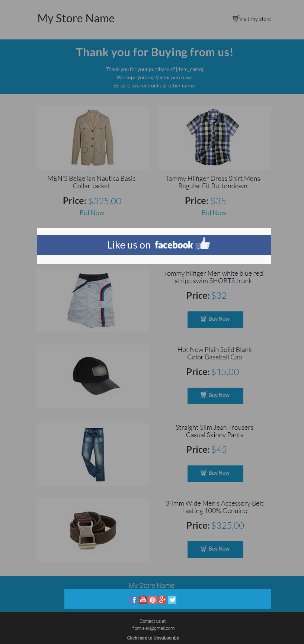Click Click here to Unsubscribe link
Viewport: 304px width, 644px height.
[153, 638]
